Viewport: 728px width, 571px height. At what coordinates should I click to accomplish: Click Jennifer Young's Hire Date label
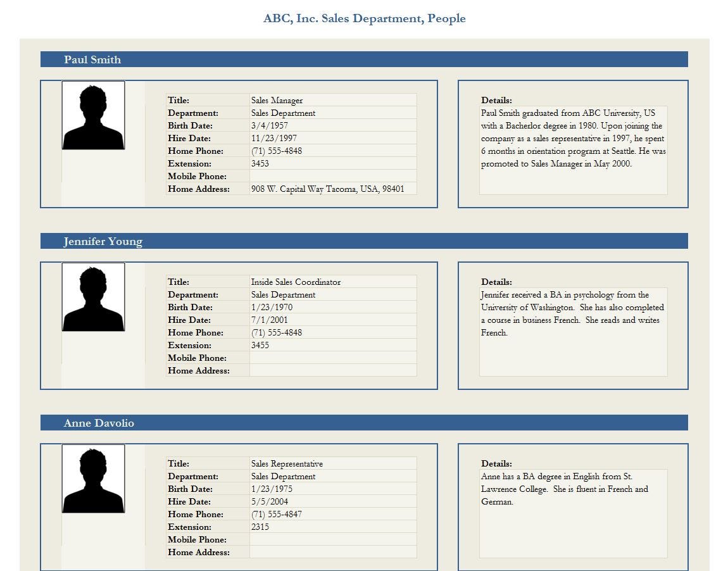[189, 320]
